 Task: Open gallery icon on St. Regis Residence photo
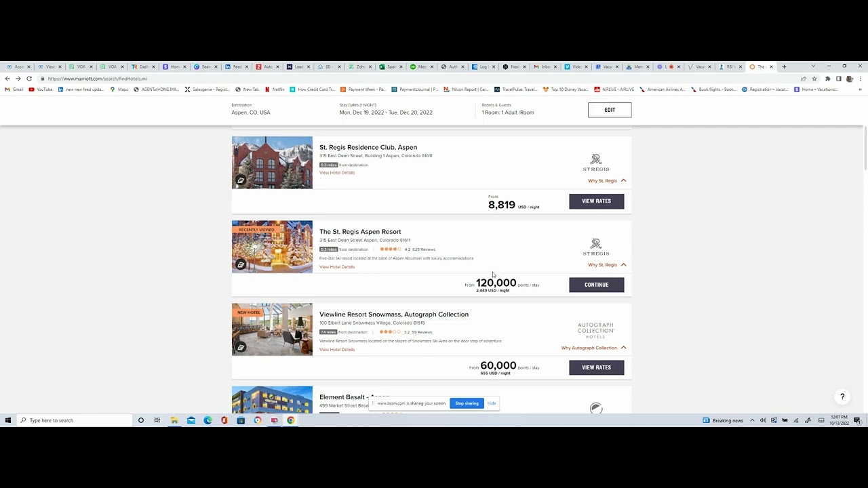[240, 180]
